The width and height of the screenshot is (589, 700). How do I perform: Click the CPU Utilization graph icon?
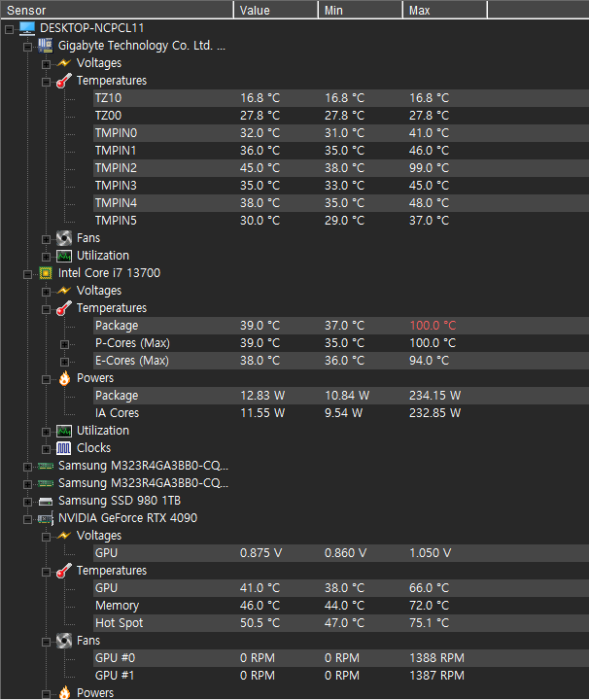(64, 431)
